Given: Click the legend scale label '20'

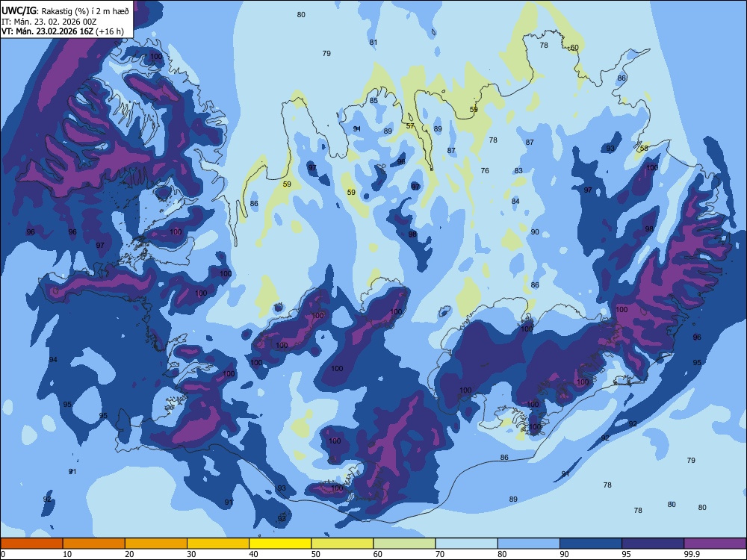Looking at the screenshot, I should 129,554.
